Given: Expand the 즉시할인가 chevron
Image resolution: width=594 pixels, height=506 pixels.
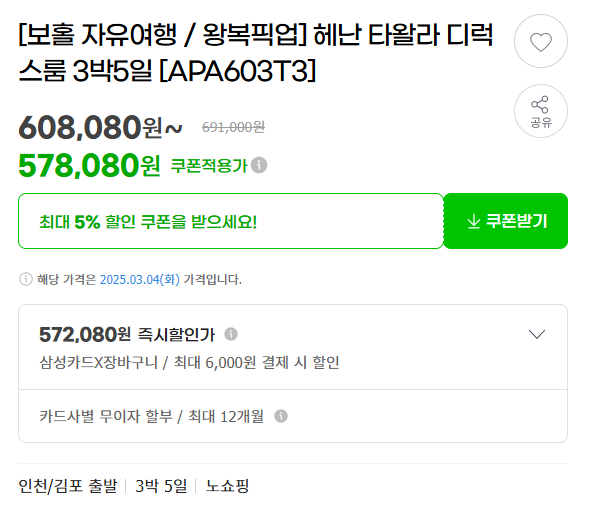Looking at the screenshot, I should click(x=537, y=334).
